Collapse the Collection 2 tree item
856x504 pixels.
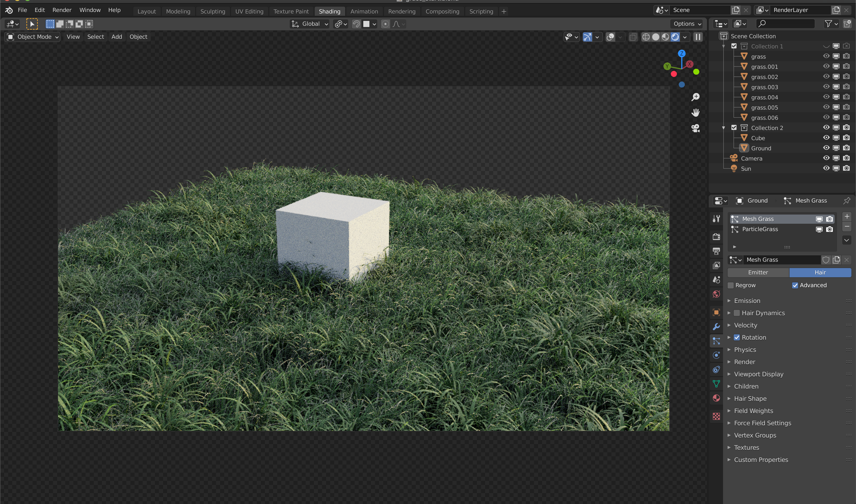(724, 128)
